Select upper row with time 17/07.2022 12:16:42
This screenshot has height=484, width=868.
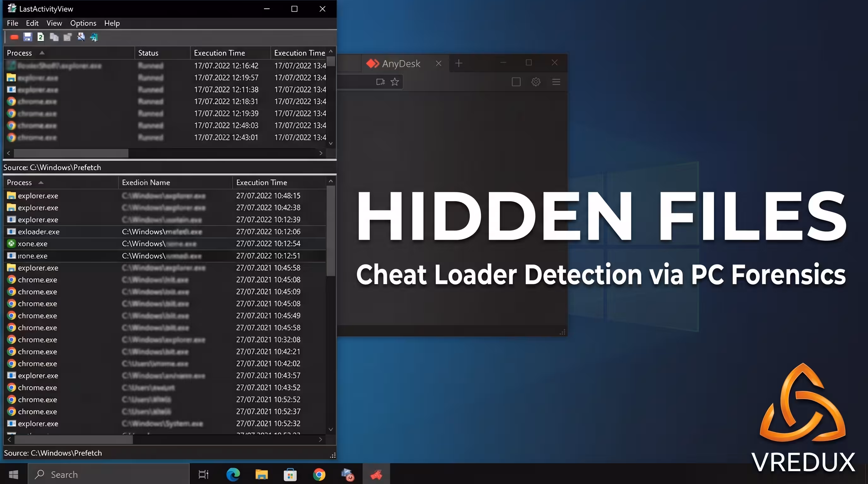tap(165, 66)
